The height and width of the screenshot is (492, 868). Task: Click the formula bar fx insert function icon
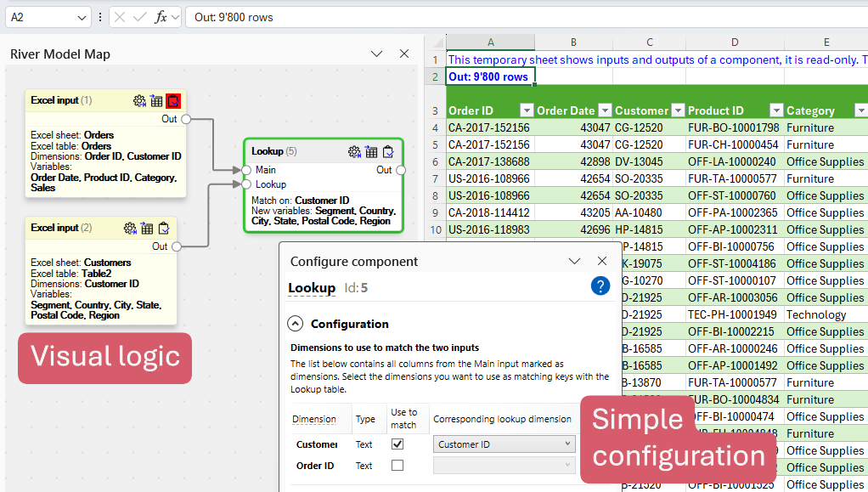point(161,17)
